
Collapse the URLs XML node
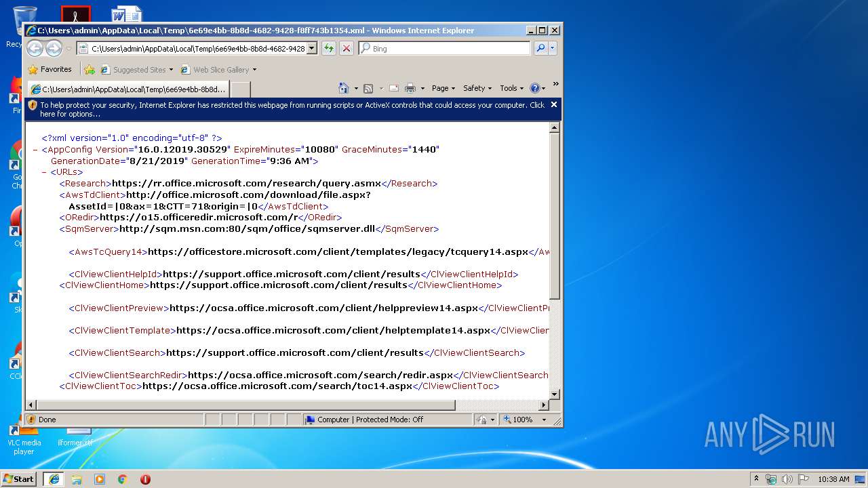point(44,172)
